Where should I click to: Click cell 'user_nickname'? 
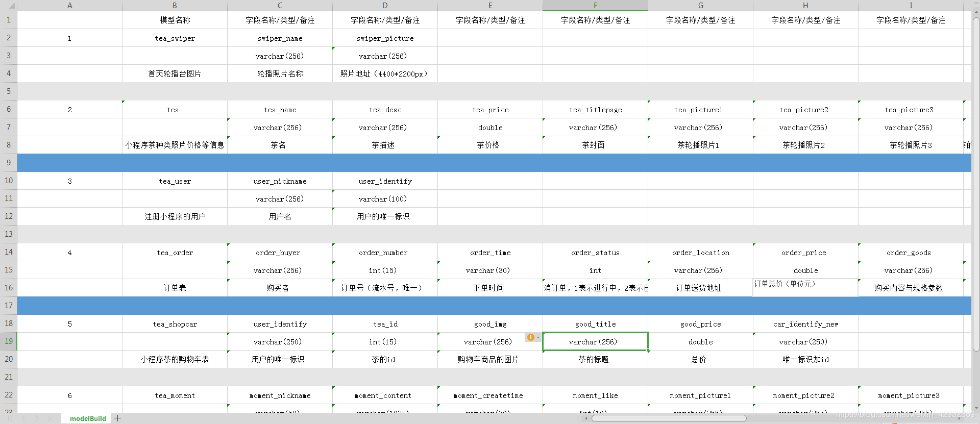[x=280, y=181]
